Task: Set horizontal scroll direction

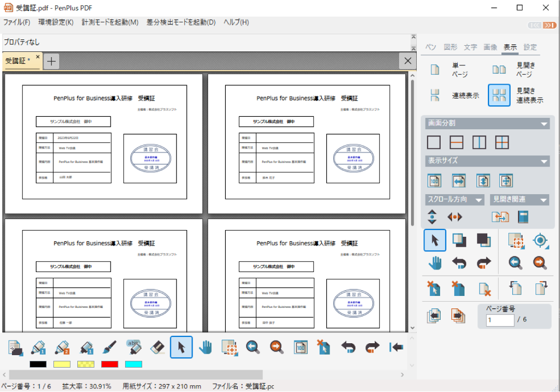Action: 455,217
